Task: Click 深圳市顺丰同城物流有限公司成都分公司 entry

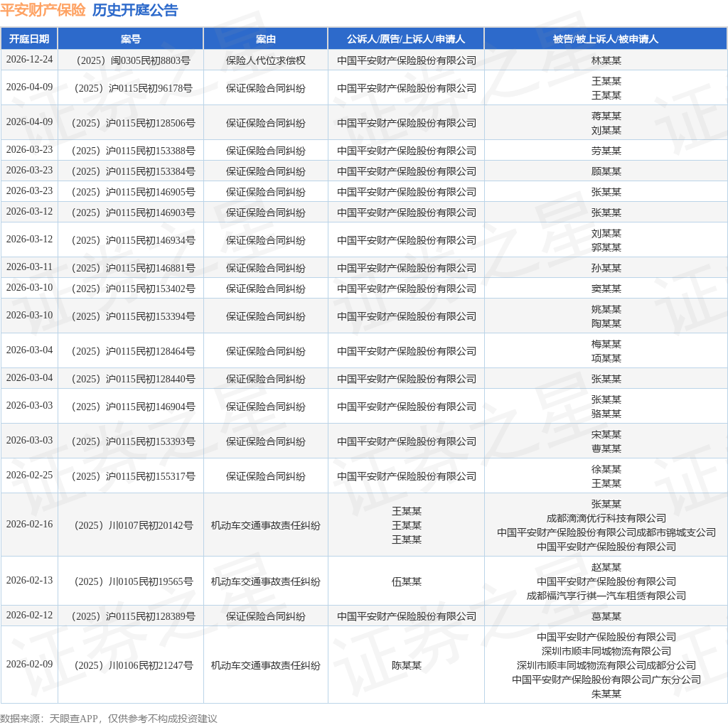Action: (x=606, y=665)
